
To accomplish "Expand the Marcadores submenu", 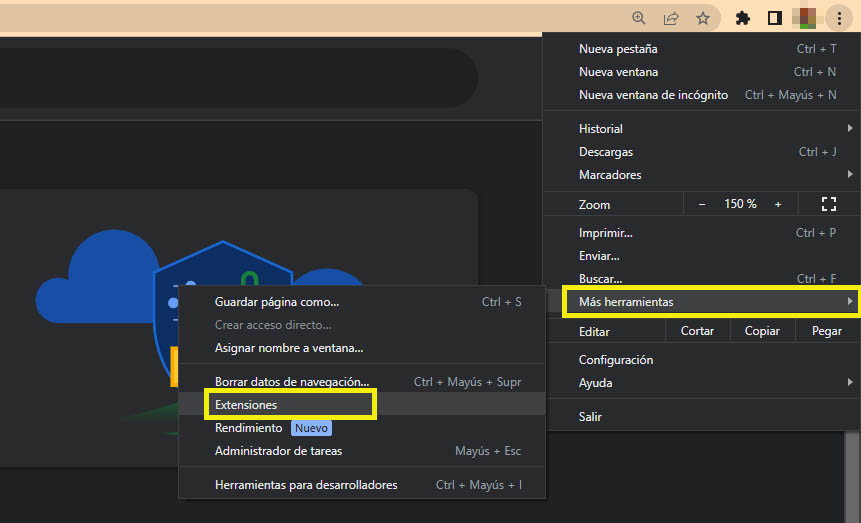I will (700, 175).
